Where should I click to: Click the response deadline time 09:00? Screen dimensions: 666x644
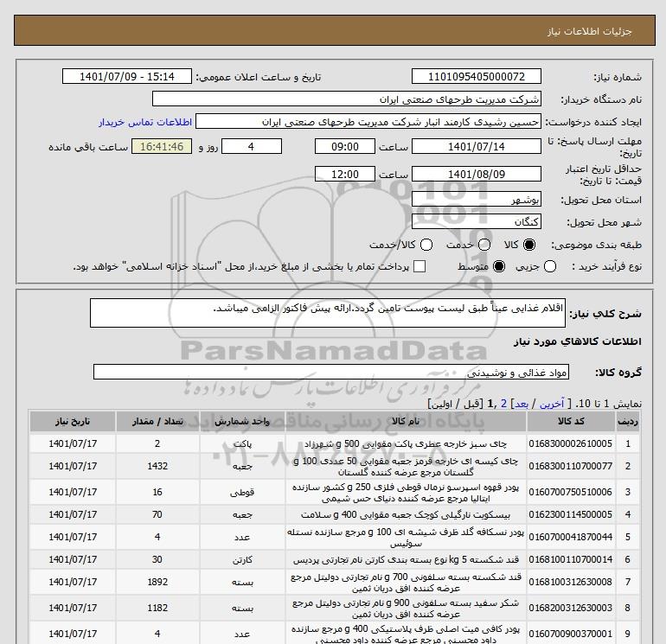click(x=345, y=146)
